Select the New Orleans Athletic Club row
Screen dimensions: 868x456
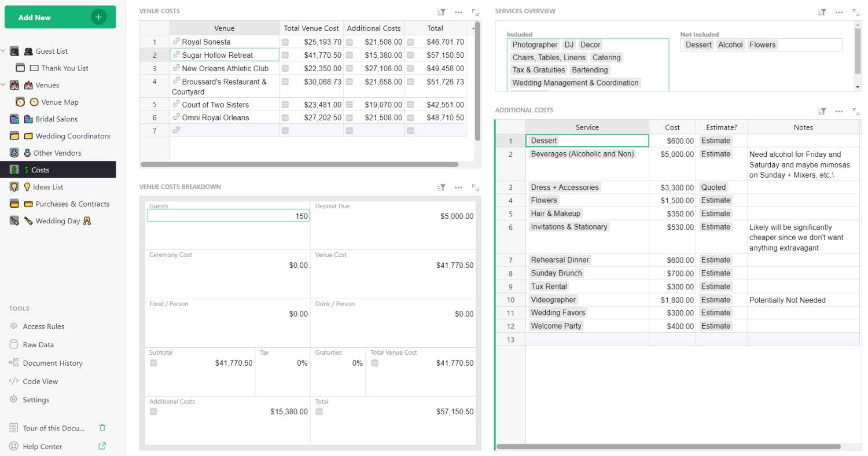155,68
